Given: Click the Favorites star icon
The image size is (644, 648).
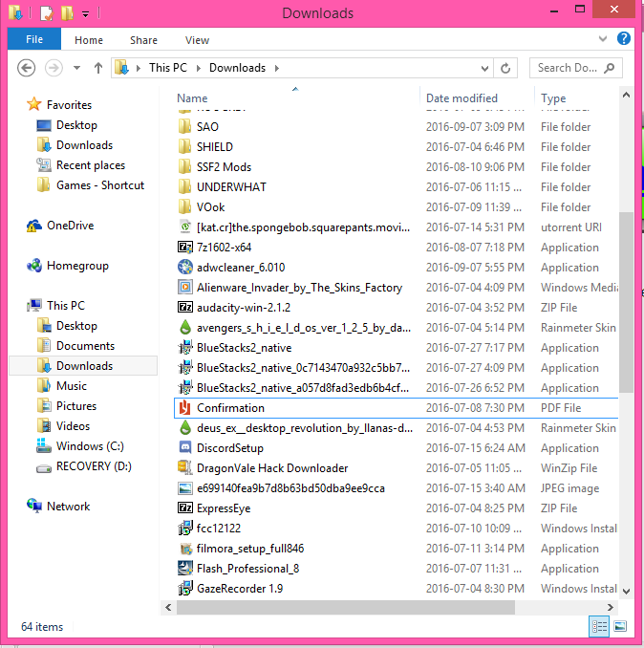Looking at the screenshot, I should [33, 104].
